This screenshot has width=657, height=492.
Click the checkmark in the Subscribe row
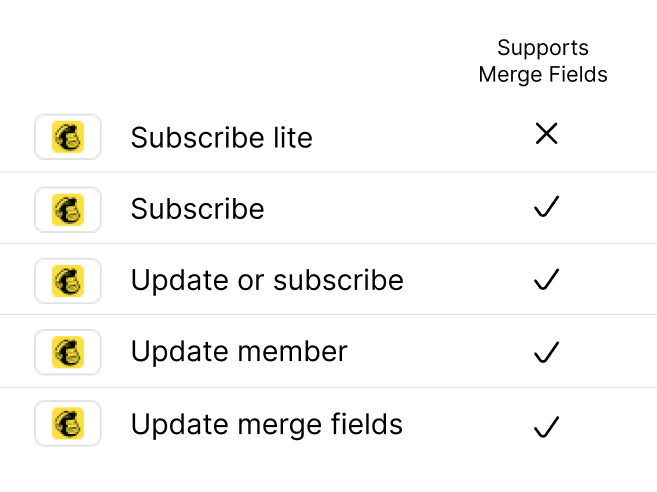[x=546, y=208]
